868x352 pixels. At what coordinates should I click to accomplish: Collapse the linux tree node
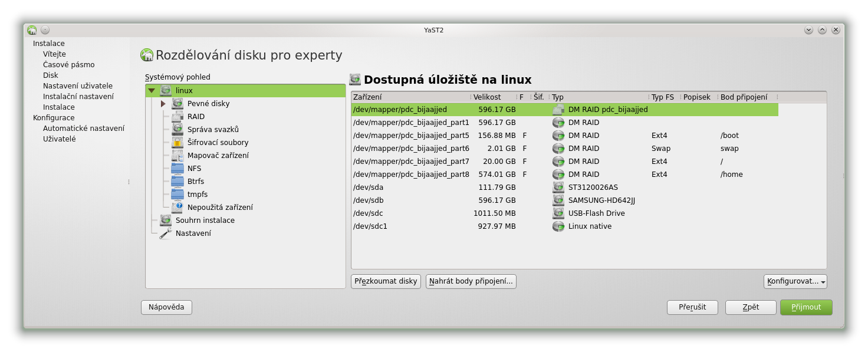tap(152, 90)
